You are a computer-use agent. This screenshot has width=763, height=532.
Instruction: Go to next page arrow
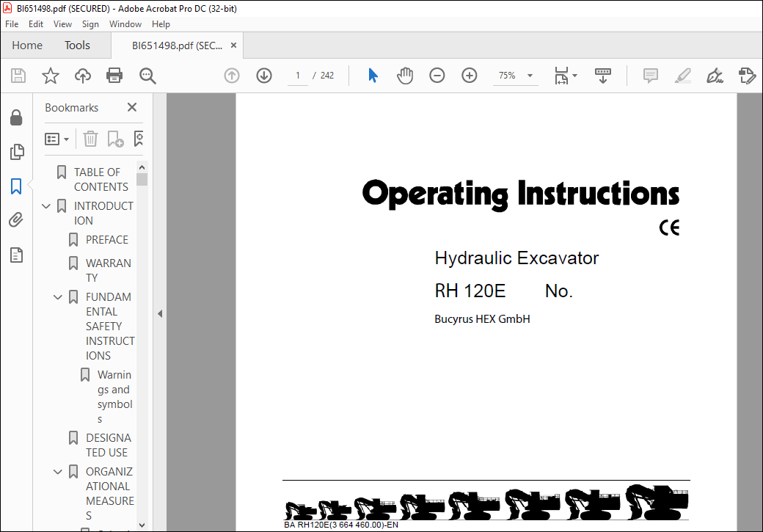click(x=264, y=76)
